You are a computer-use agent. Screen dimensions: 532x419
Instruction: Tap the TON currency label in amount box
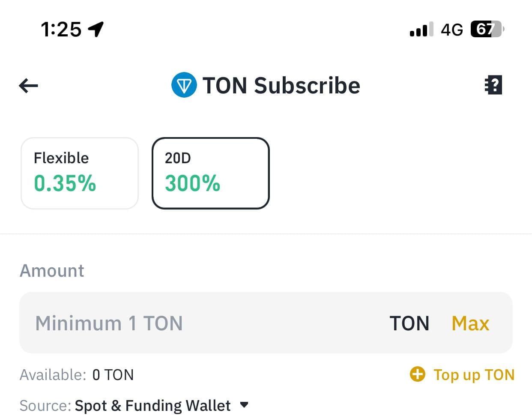pyautogui.click(x=409, y=323)
